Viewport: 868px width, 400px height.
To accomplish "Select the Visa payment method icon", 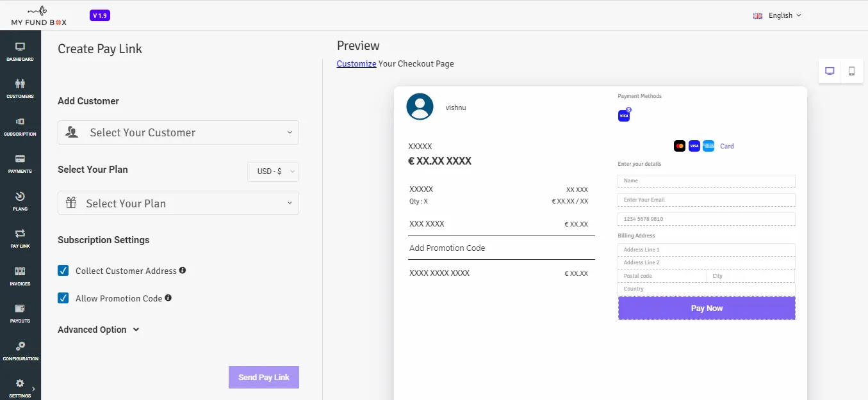I will point(624,115).
